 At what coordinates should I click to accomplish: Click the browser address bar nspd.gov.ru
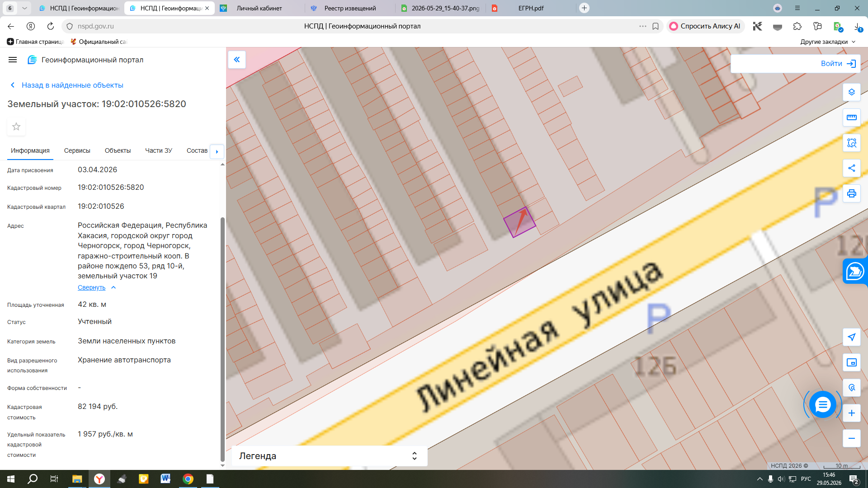pyautogui.click(x=95, y=26)
